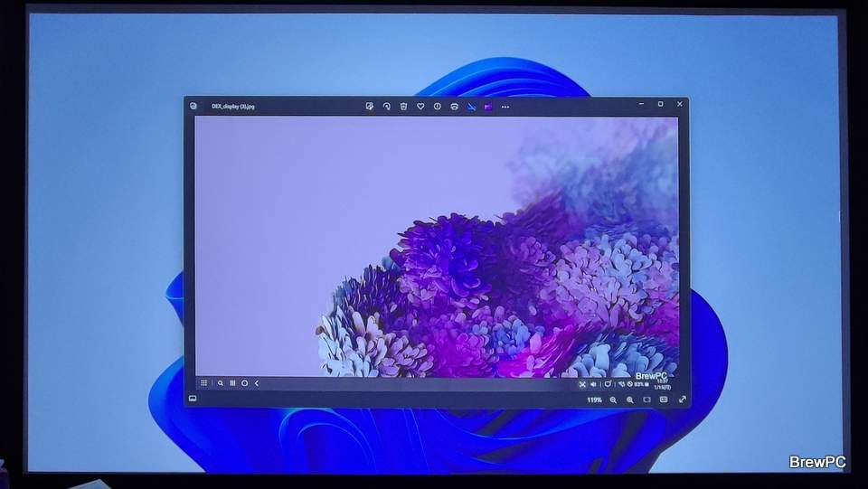Screen dimensions: 868x489
Task: Click the Edit image icon
Action: click(369, 107)
